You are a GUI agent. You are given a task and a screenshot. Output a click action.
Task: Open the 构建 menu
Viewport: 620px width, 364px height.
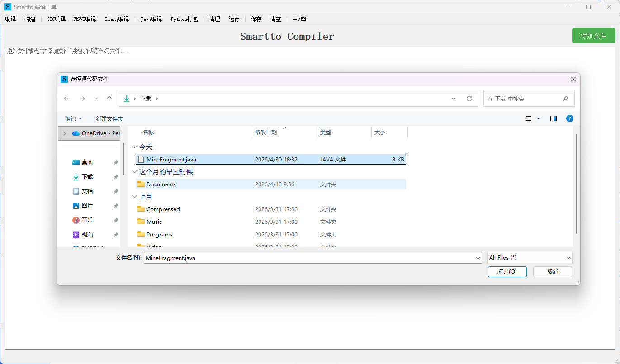(x=30, y=19)
